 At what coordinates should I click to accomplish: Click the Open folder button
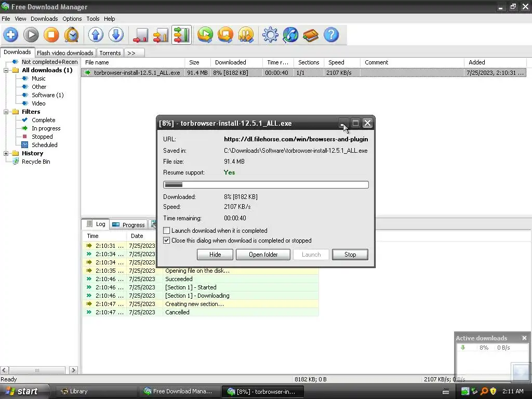263,255
